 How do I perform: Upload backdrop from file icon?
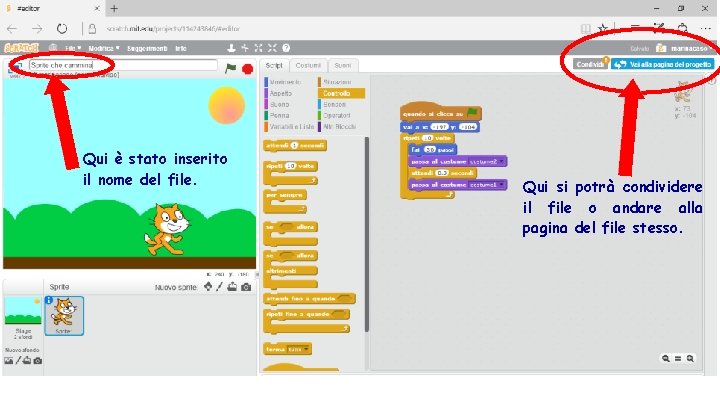click(x=27, y=361)
